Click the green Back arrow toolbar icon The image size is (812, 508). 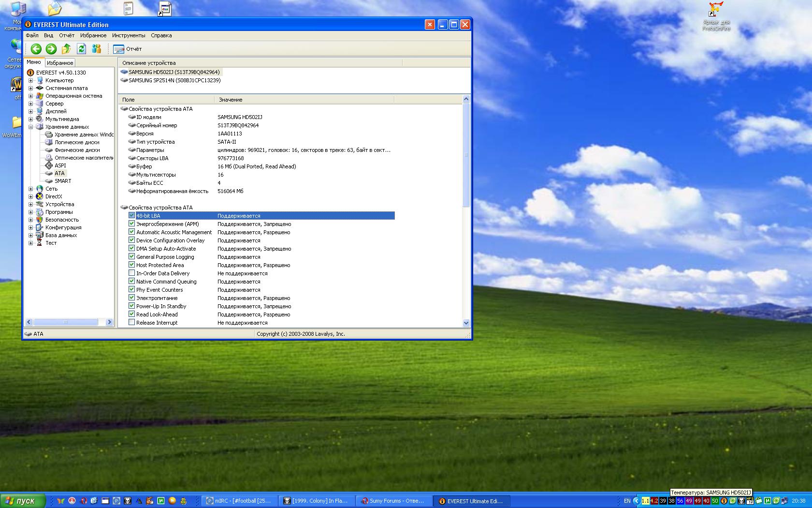pos(36,49)
